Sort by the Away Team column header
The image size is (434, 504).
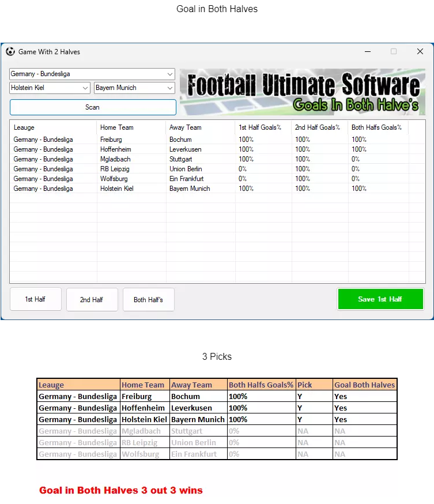[x=201, y=127]
